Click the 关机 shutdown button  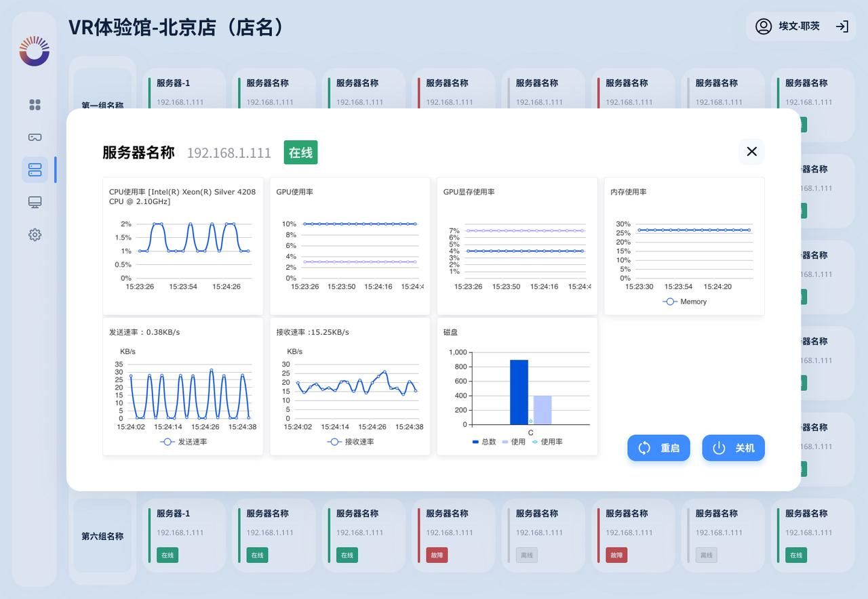coord(733,448)
